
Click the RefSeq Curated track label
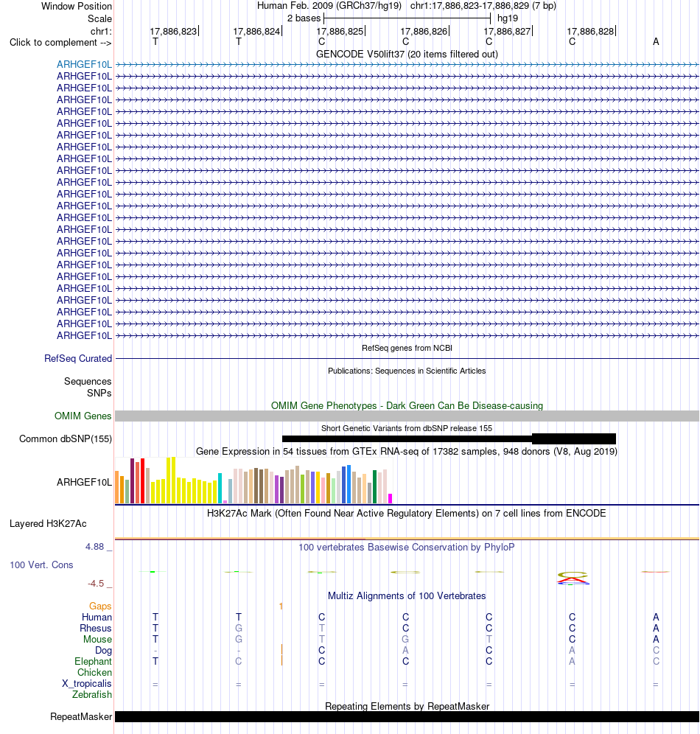click(78, 359)
